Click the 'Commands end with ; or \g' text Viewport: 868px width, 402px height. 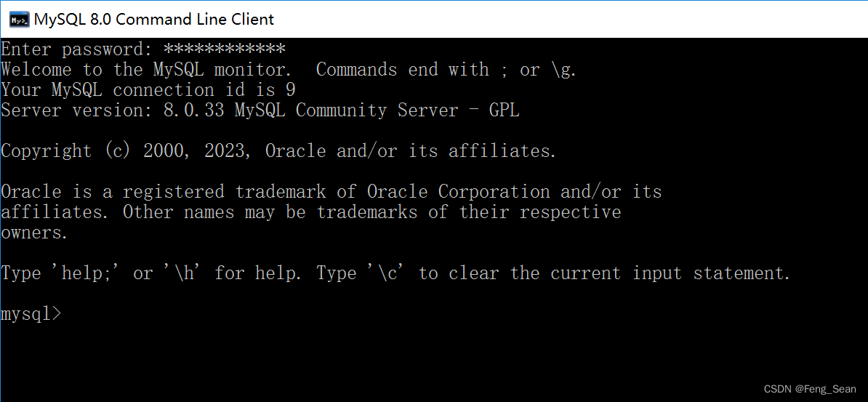(x=446, y=70)
